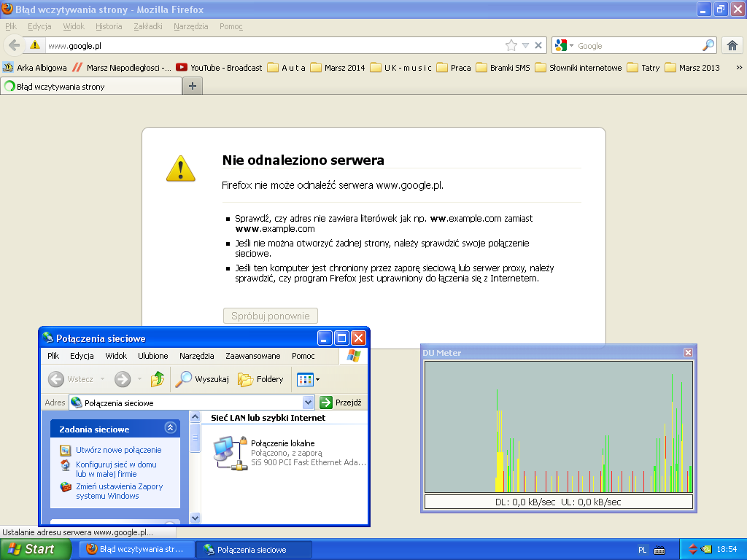Open the Firefox home page icon
747x560 pixels.
coord(732,45)
